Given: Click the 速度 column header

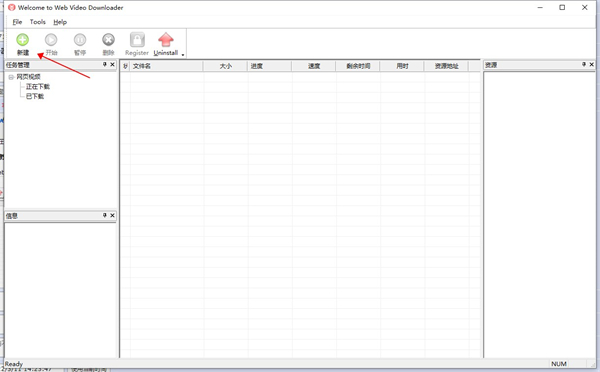Looking at the screenshot, I should [314, 66].
